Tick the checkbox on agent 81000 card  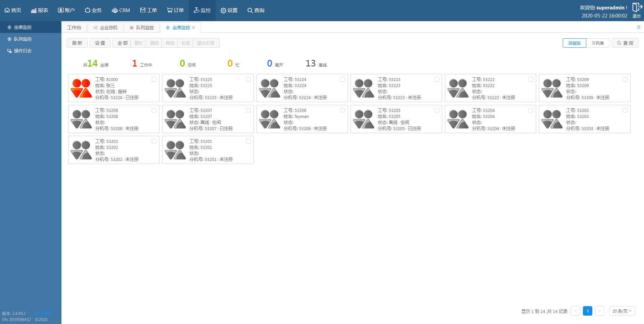pos(154,79)
